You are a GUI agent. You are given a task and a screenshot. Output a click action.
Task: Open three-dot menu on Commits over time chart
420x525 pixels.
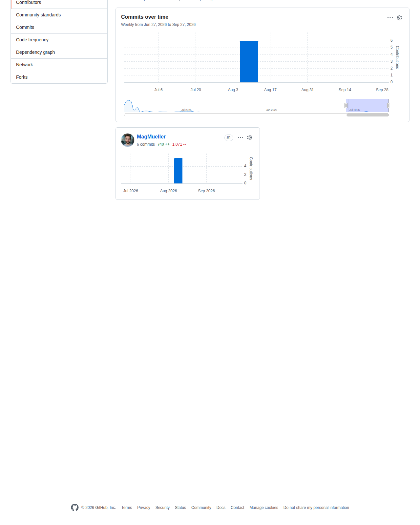click(390, 18)
